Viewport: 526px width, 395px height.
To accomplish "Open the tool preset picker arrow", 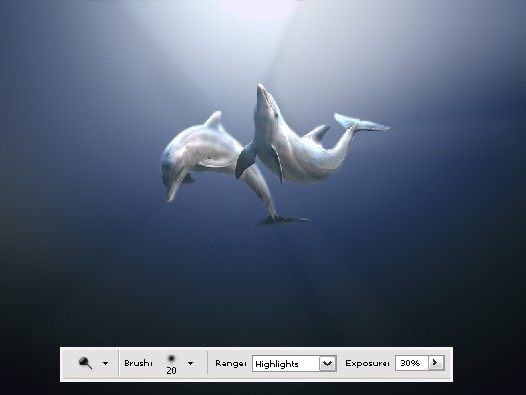I will (x=105, y=363).
